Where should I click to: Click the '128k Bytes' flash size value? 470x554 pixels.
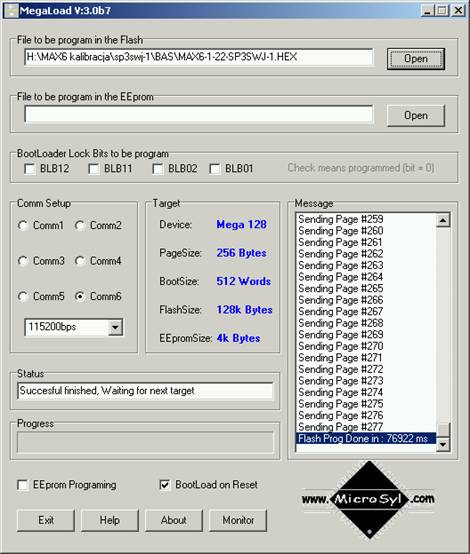(244, 310)
